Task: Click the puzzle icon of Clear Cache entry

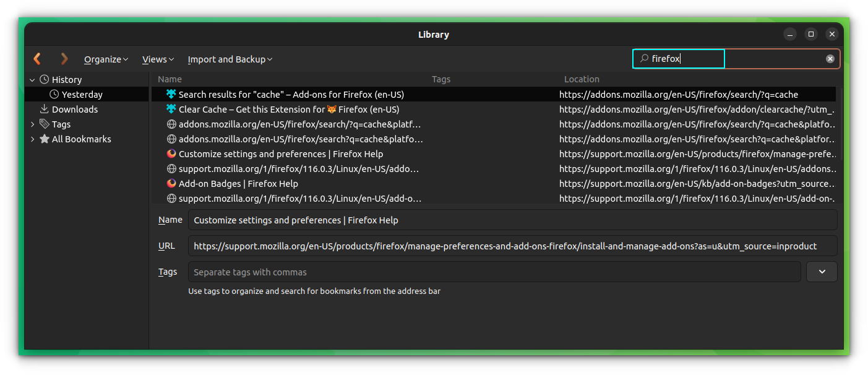Action: click(171, 109)
